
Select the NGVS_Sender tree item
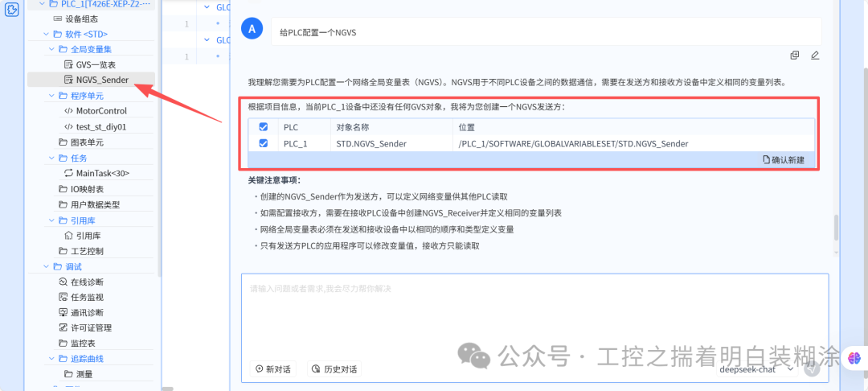(92, 80)
